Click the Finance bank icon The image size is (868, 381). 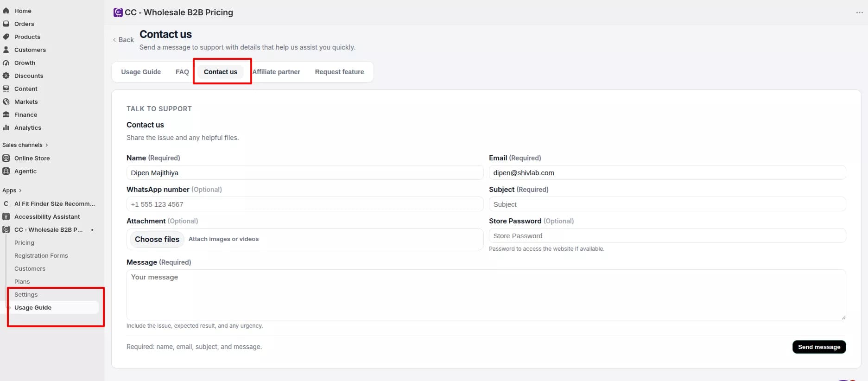click(x=6, y=114)
